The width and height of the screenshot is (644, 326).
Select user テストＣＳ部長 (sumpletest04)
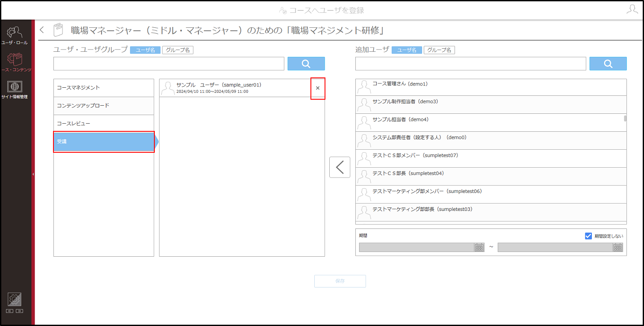click(491, 176)
